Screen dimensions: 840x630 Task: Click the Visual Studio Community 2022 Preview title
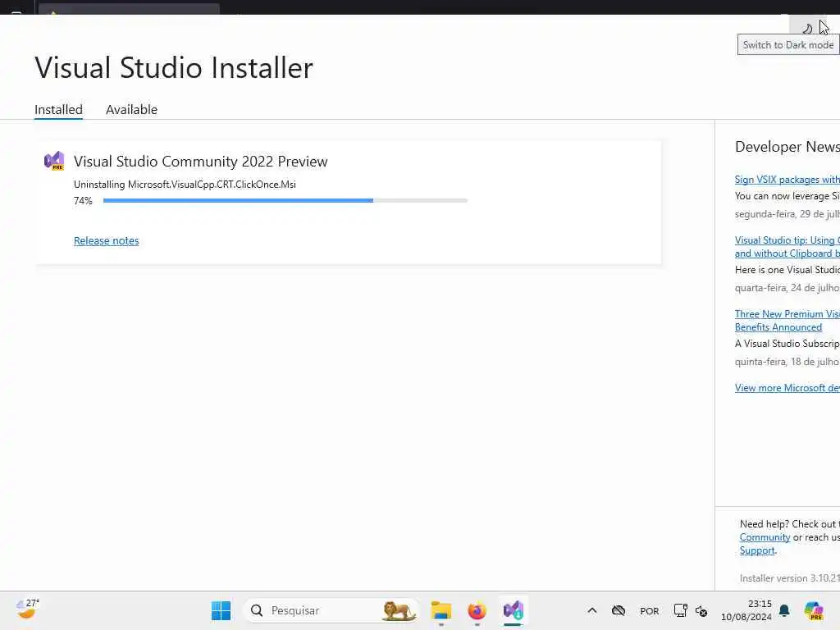[x=200, y=162]
